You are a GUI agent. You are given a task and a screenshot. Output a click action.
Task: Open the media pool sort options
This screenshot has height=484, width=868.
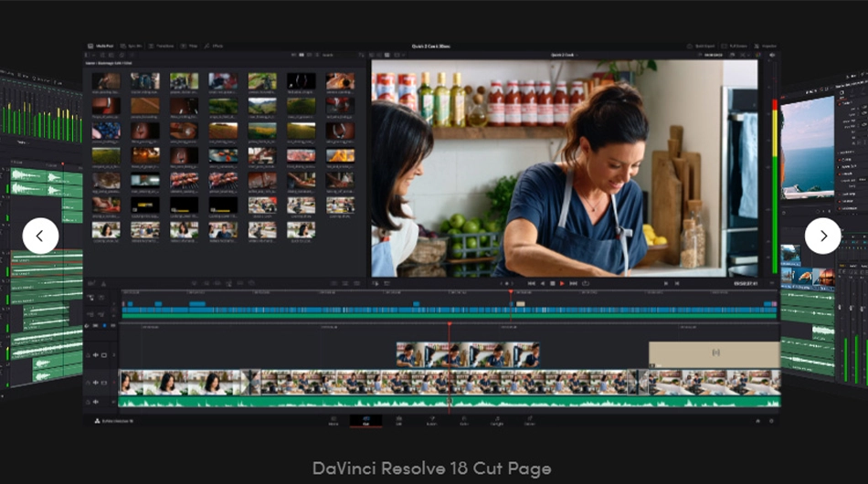pyautogui.click(x=362, y=55)
